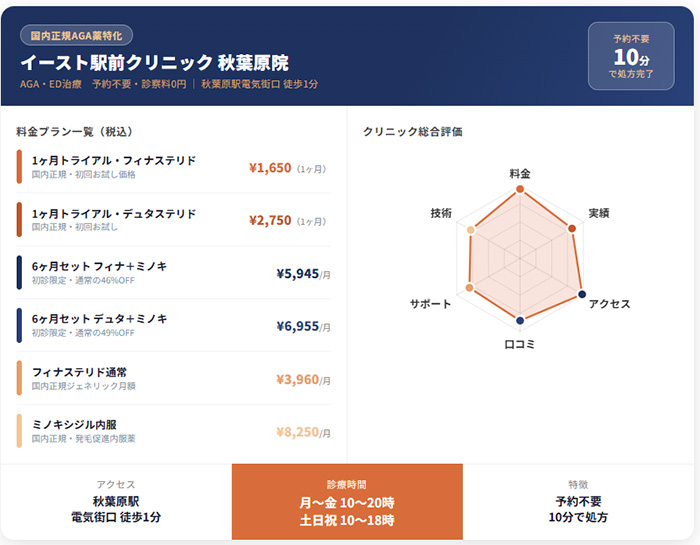The image size is (700, 545).
Task: Click the clinic title イースト駅前クリニック 秋葉原院
Action: coord(154,62)
